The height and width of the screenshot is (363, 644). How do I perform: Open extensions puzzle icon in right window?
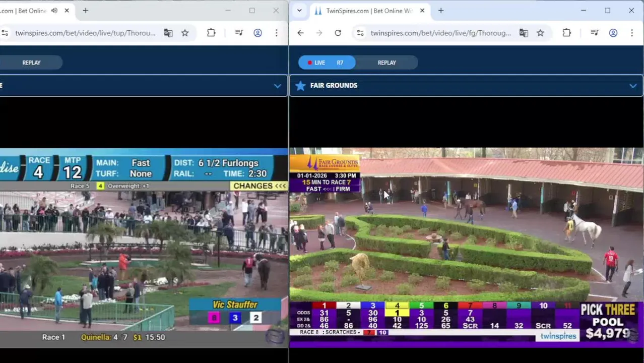pos(566,33)
